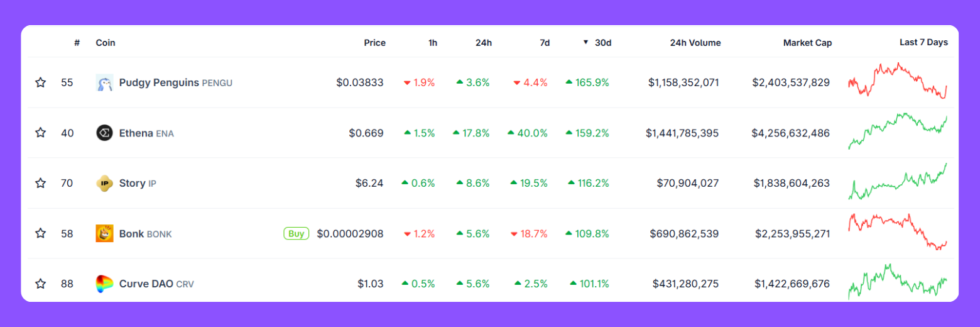Viewport: 980px width, 327px height.
Task: Click the Pudgy Penguins coin logo icon
Action: [x=104, y=82]
